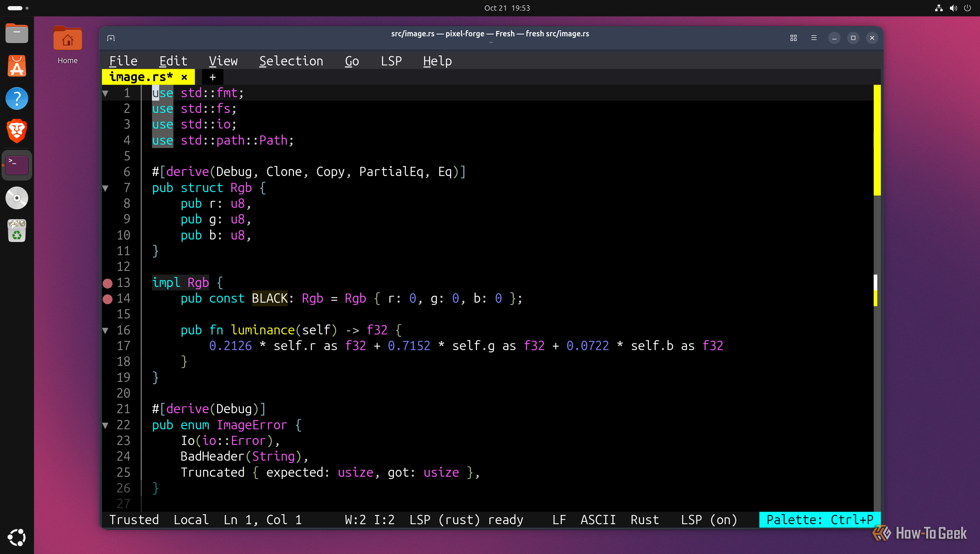Open the grid overview icon in the title bar
The image size is (980, 554).
794,38
